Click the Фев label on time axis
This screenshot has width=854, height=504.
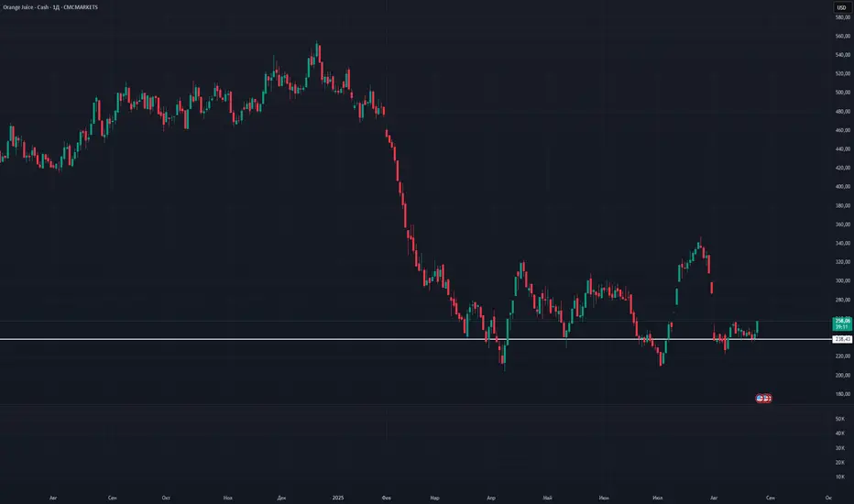pyautogui.click(x=387, y=498)
